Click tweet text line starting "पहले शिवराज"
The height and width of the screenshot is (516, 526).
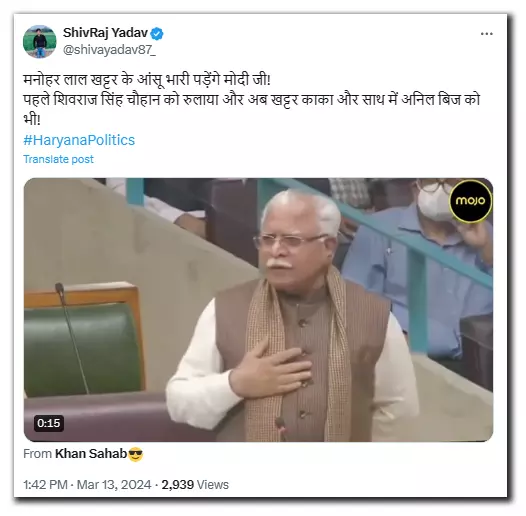click(x=252, y=100)
